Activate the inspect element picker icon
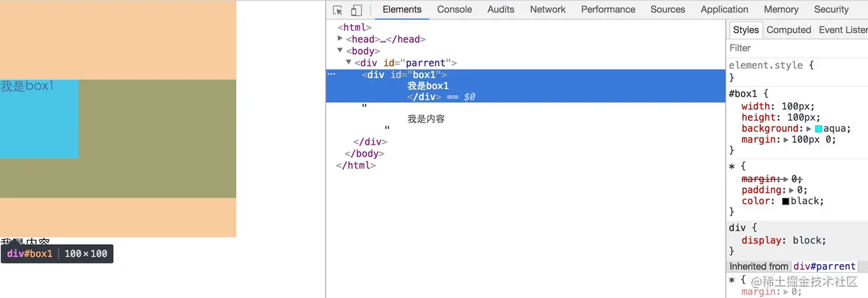The width and height of the screenshot is (868, 298). coord(337,10)
